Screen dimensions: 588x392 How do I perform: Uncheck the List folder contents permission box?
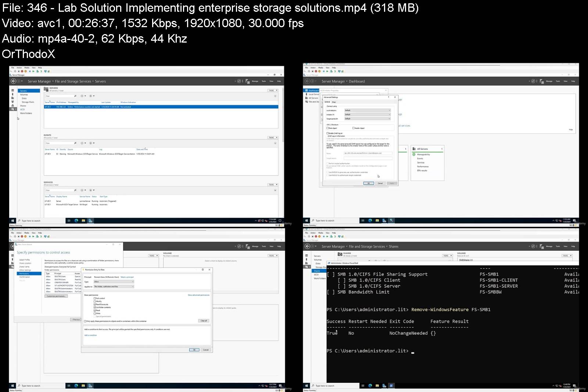point(95,307)
